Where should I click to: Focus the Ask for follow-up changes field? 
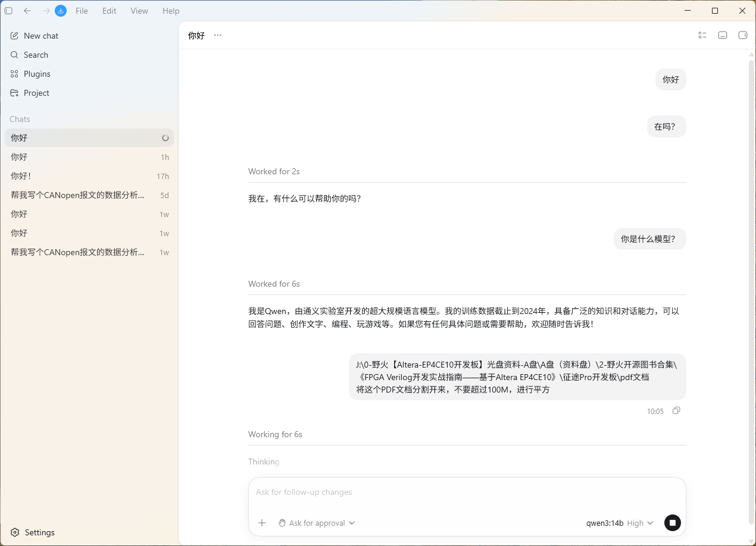click(x=467, y=492)
